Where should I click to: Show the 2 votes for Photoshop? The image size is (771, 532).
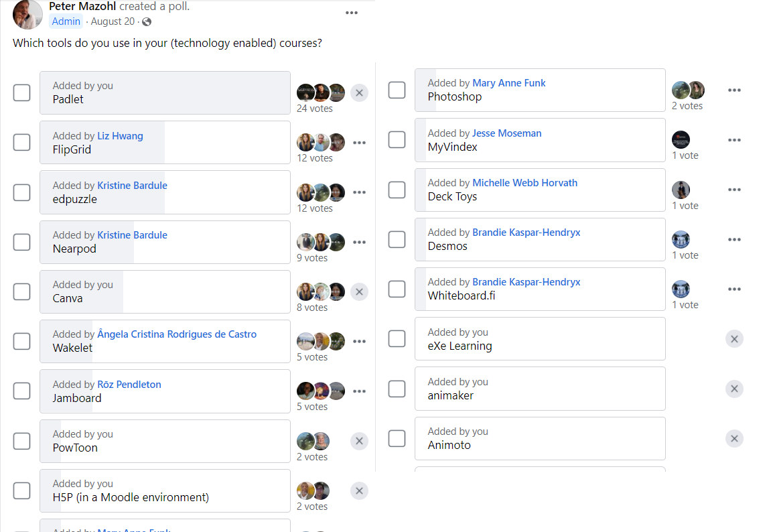coord(687,107)
